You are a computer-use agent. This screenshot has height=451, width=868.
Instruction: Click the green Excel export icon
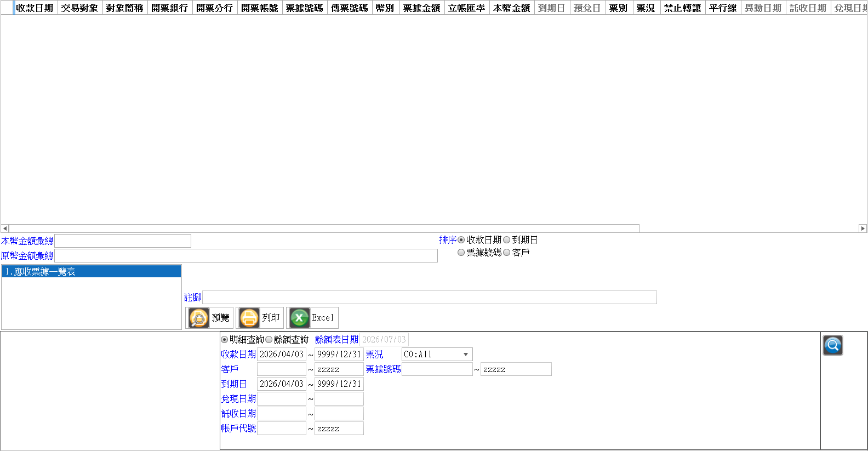coord(299,318)
